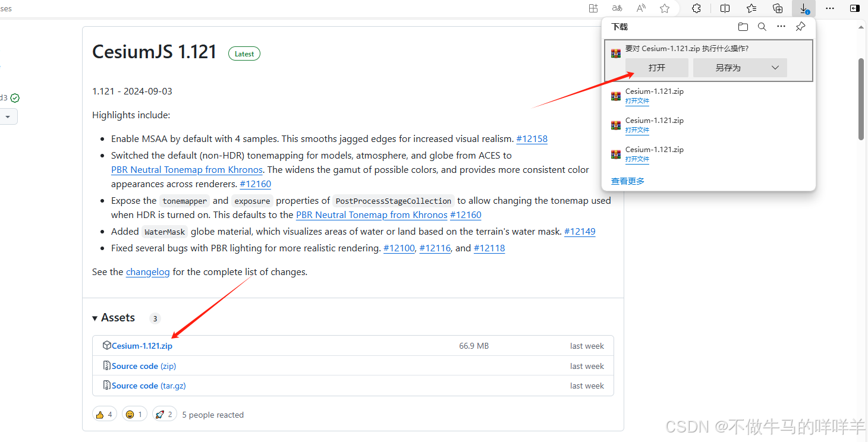868x442 pixels.
Task: Click the scrollbar up arrow
Action: (x=861, y=27)
